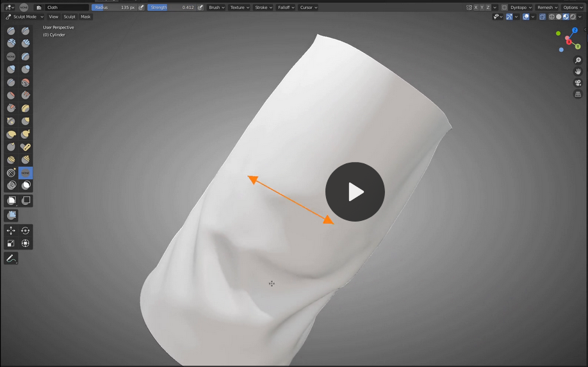The image size is (588, 367).
Task: Select the highlighted Cloth brush tool
Action: [26, 173]
